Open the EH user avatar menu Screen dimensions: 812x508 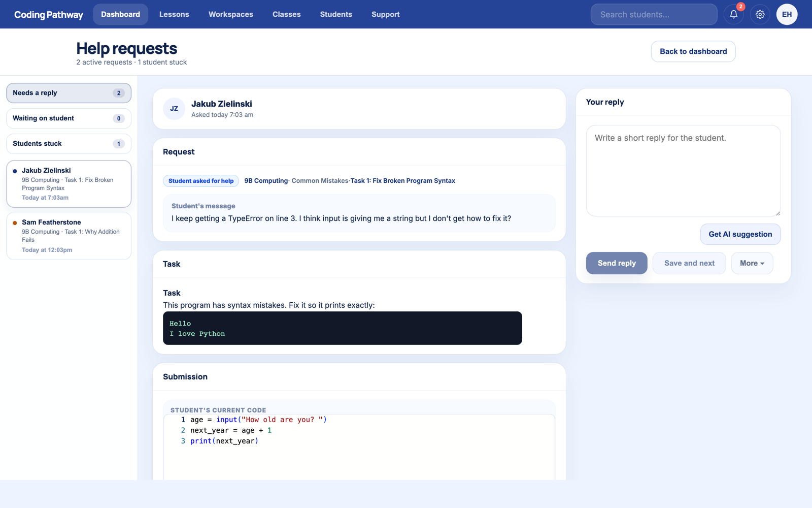[787, 14]
